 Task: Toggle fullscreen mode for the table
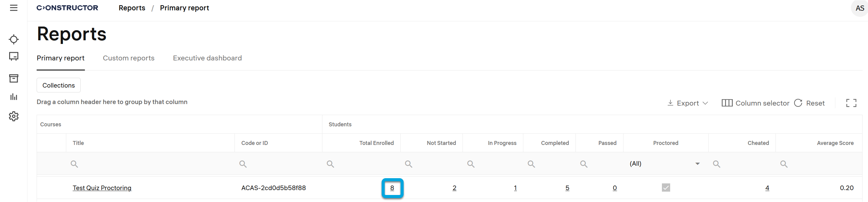(851, 103)
